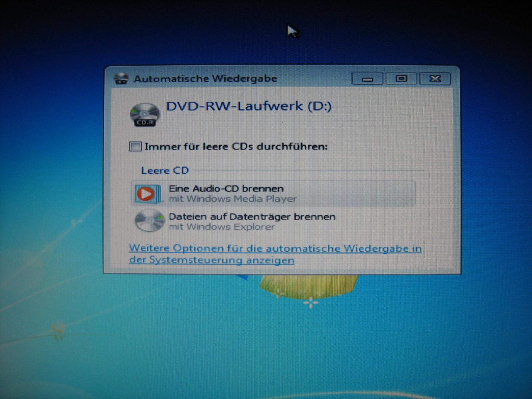
Task: Minimize the Automatische Wiedergabe dialog
Action: (367, 79)
